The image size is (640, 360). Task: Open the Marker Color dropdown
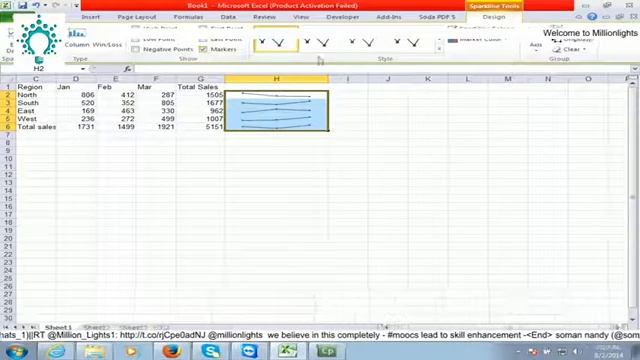pyautogui.click(x=478, y=40)
